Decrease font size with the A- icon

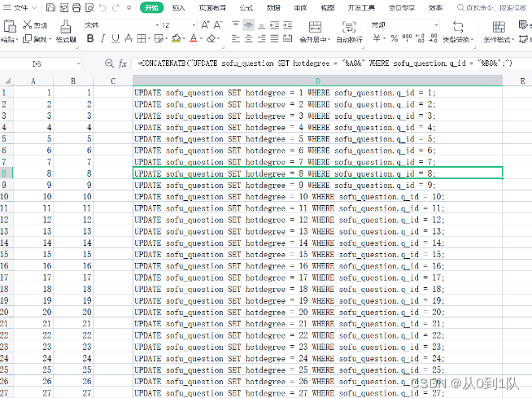(x=218, y=24)
